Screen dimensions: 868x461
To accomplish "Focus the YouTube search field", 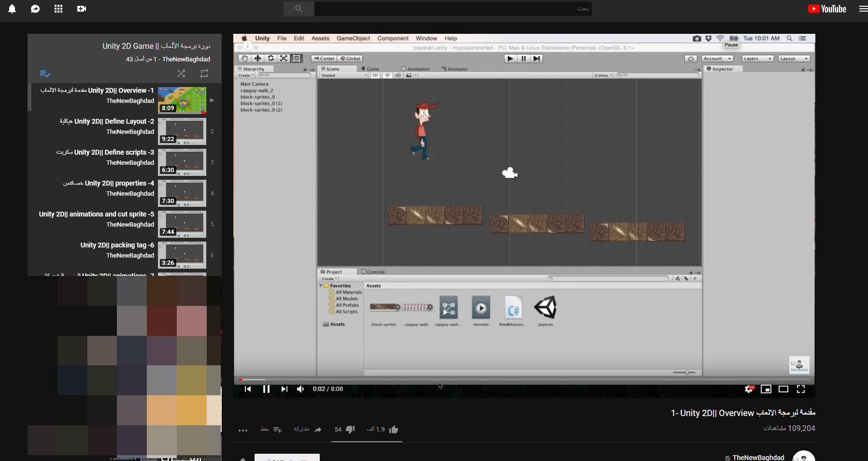I will (x=453, y=9).
